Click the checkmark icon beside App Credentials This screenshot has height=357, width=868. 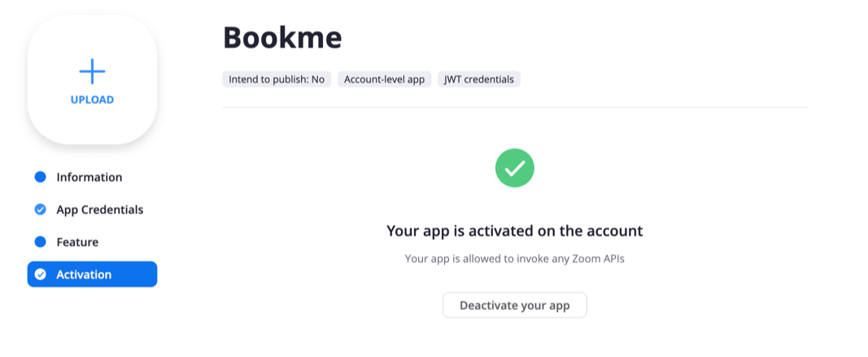click(x=40, y=210)
